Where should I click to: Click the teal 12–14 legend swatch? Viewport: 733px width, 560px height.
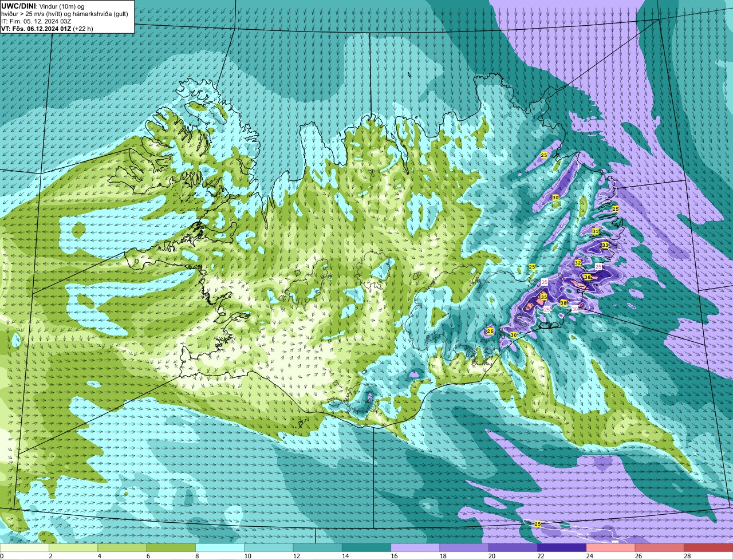tap(318, 548)
